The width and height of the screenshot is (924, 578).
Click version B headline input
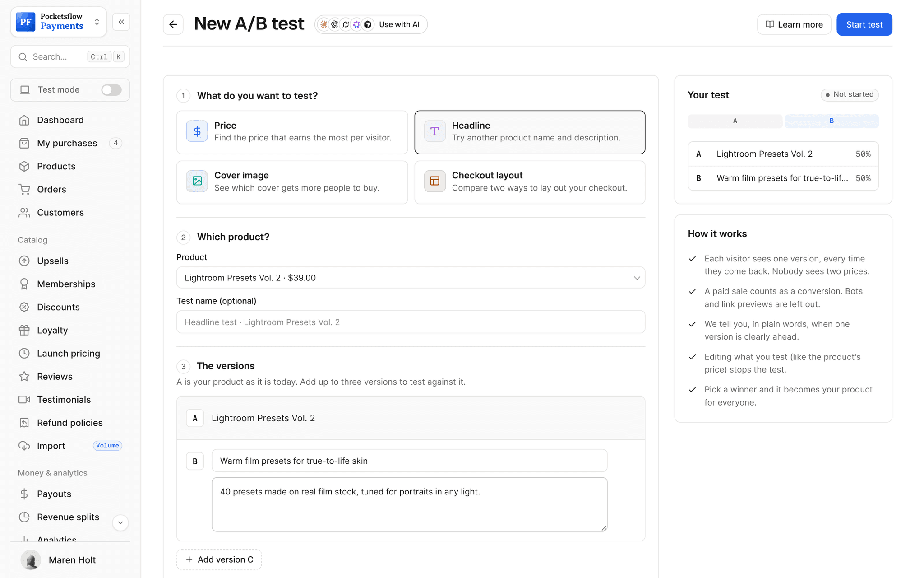[409, 461]
